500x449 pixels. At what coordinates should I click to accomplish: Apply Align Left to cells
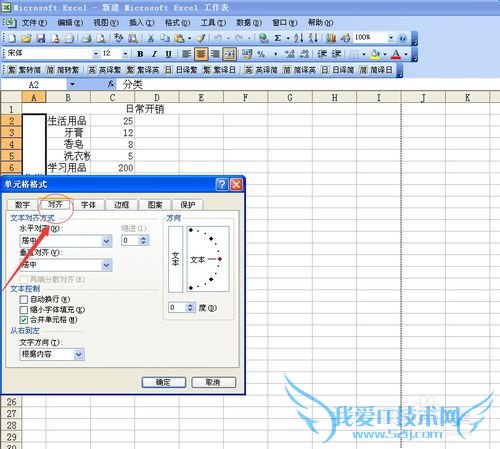click(186, 54)
